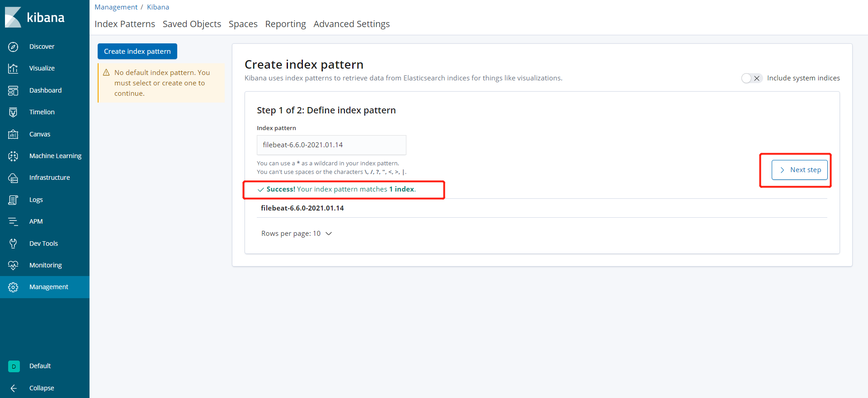Click the kibana wordmark text
868x398 pixels.
click(46, 18)
